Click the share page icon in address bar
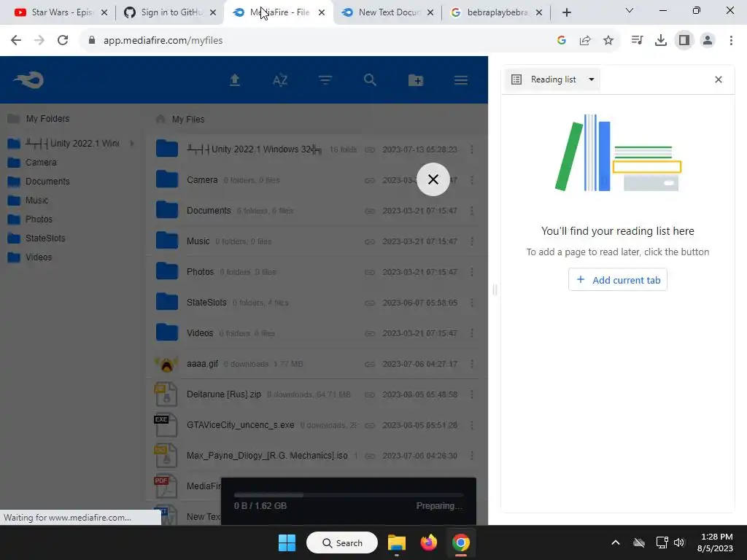The width and height of the screenshot is (747, 560). [x=585, y=41]
